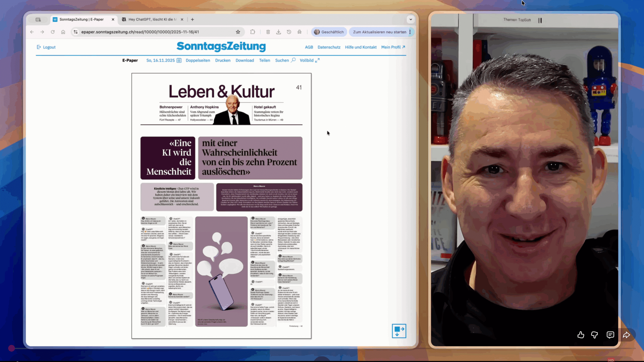Click the Anthony Hopkins teaser
This screenshot has height=362, width=644.
[x=204, y=113]
